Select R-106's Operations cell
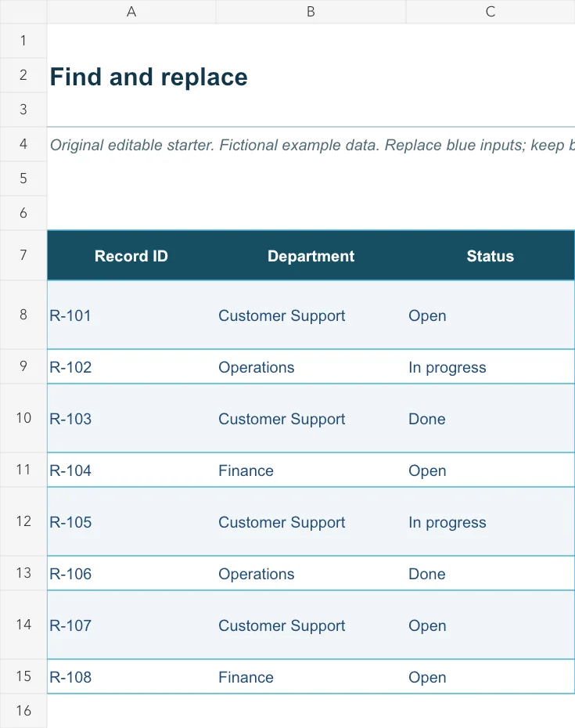 (311, 573)
